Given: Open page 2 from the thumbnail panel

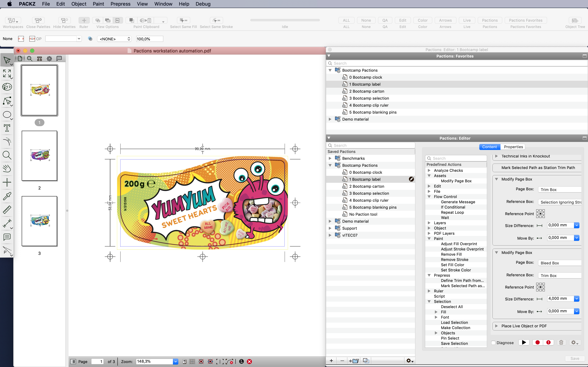Looking at the screenshot, I should [x=39, y=156].
